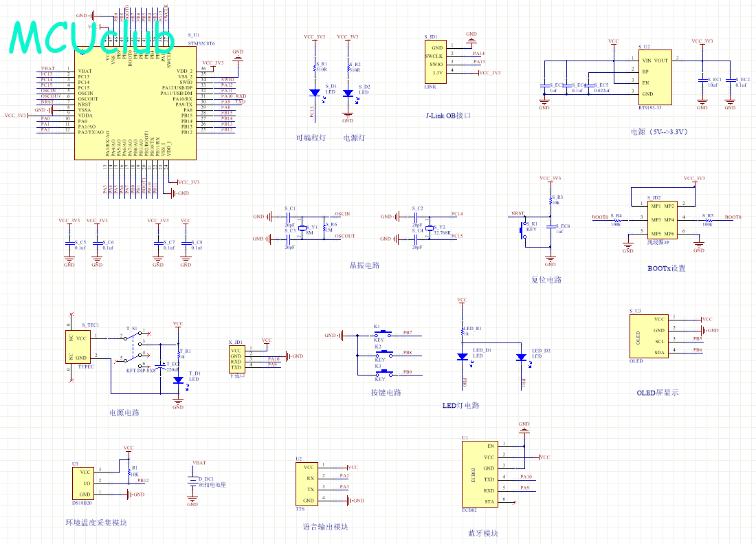This screenshot has height=544, width=756.
Task: Click the '复位电路' caption
Action: (546, 280)
